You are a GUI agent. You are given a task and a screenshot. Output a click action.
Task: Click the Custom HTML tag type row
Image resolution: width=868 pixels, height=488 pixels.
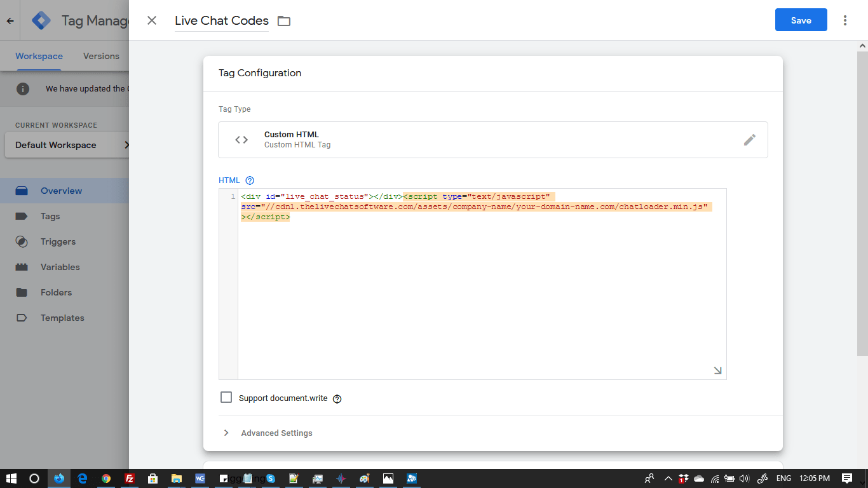click(x=492, y=140)
